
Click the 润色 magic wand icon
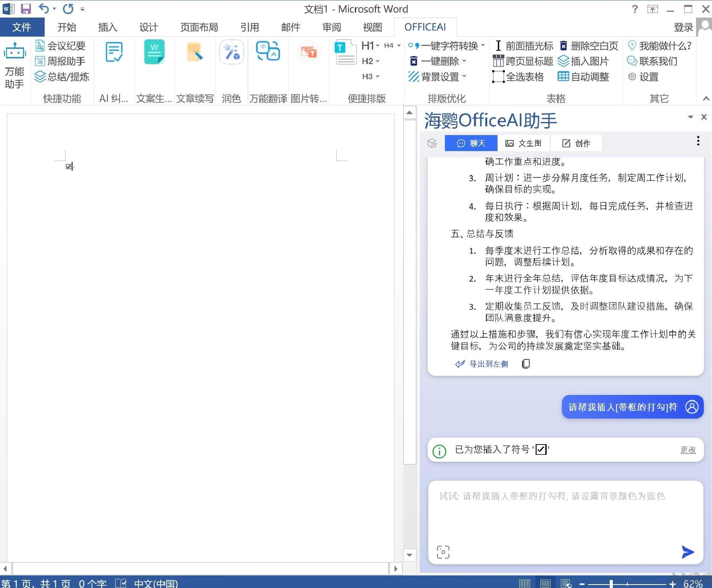pyautogui.click(x=232, y=52)
